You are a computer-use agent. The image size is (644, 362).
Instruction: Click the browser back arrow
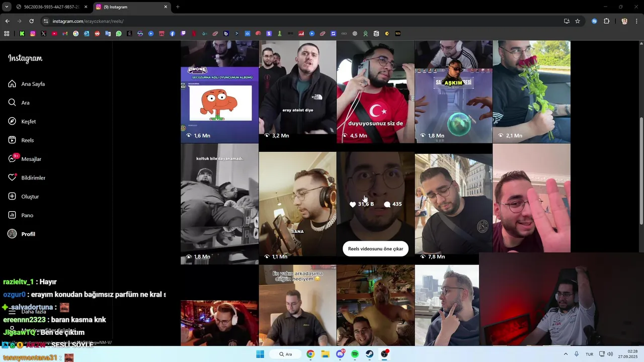pos(7,21)
